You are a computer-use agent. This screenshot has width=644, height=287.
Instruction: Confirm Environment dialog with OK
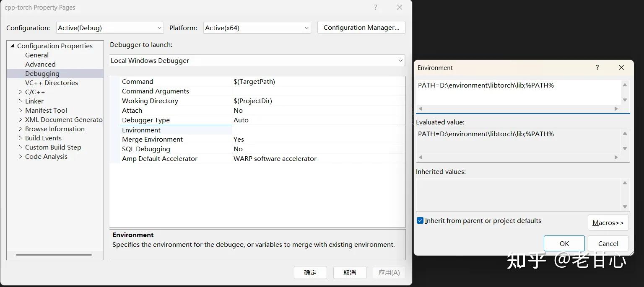pos(564,243)
